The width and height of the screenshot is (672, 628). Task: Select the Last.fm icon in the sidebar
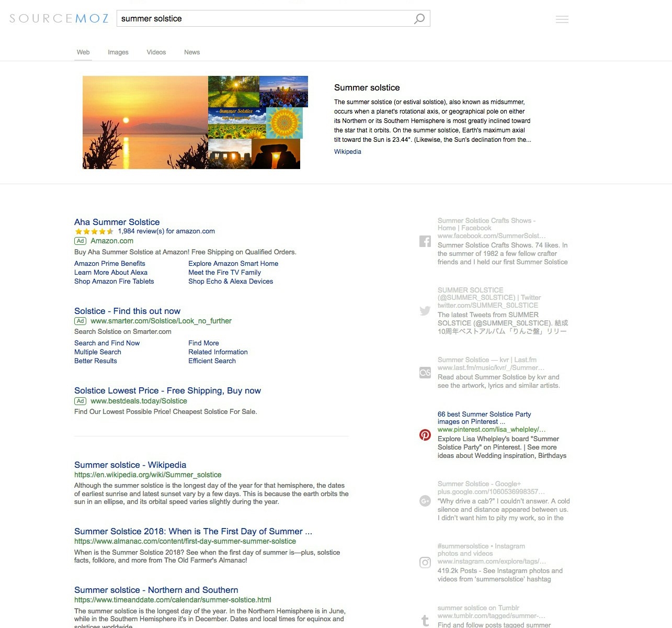(x=425, y=372)
